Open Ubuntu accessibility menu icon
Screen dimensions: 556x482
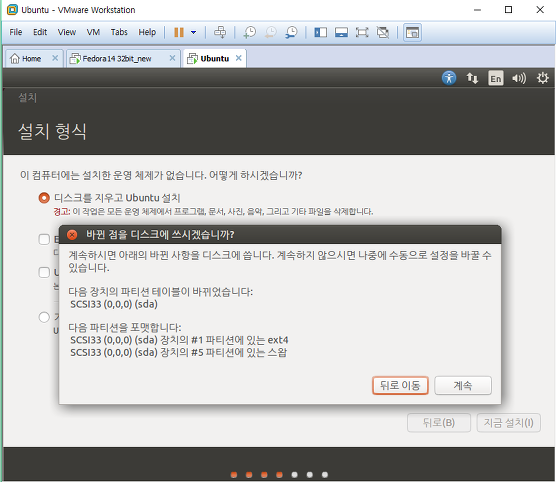tap(449, 78)
